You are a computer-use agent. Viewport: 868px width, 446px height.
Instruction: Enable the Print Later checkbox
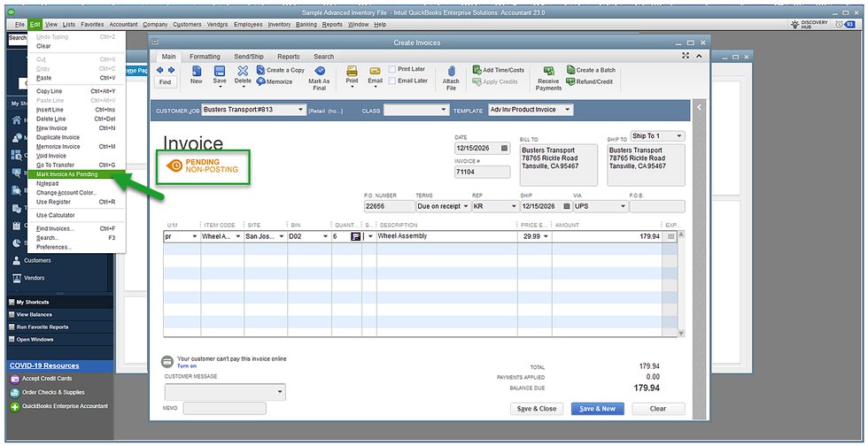pyautogui.click(x=392, y=69)
